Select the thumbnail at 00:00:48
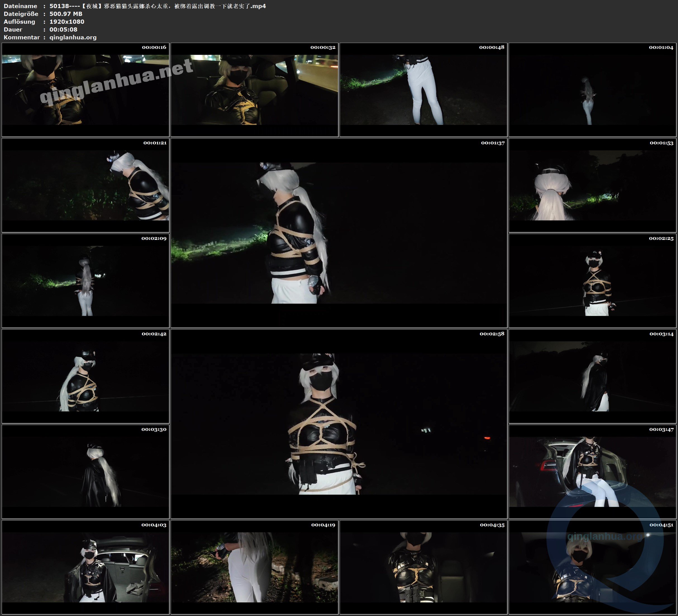 pyautogui.click(x=423, y=89)
